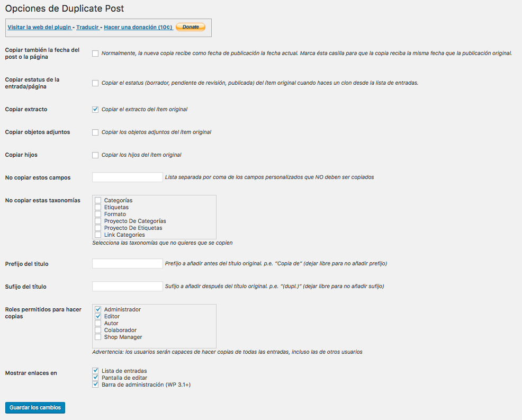
Task: Click the 'No copiar estos campos' text field
Action: pos(127,177)
